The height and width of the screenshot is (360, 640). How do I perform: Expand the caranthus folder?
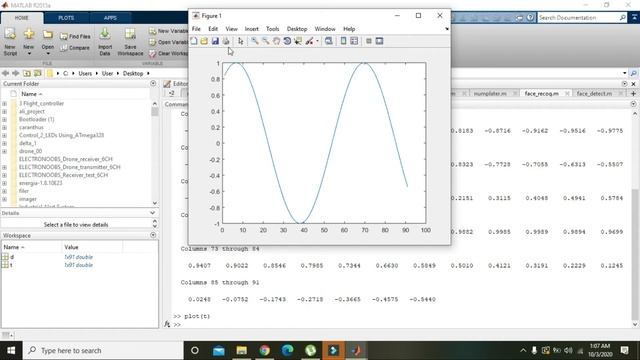pyautogui.click(x=4, y=127)
